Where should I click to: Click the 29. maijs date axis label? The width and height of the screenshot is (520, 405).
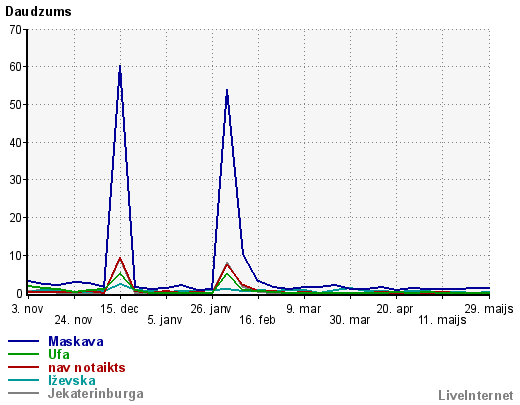click(489, 309)
